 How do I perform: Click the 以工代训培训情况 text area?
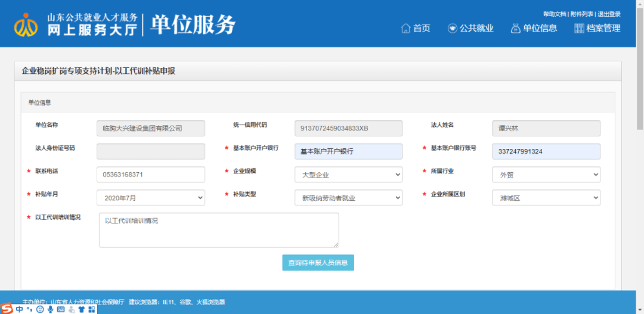(219, 230)
